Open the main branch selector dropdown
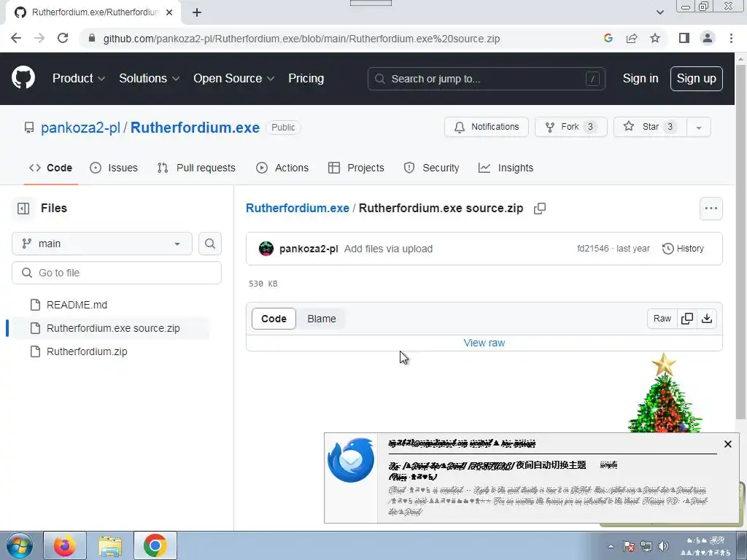The width and height of the screenshot is (747, 560). click(x=102, y=244)
